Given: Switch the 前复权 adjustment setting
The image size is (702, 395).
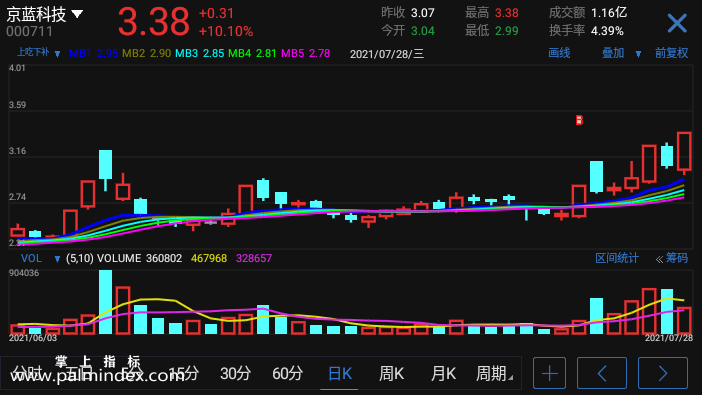Looking at the screenshot, I should click(x=672, y=53).
